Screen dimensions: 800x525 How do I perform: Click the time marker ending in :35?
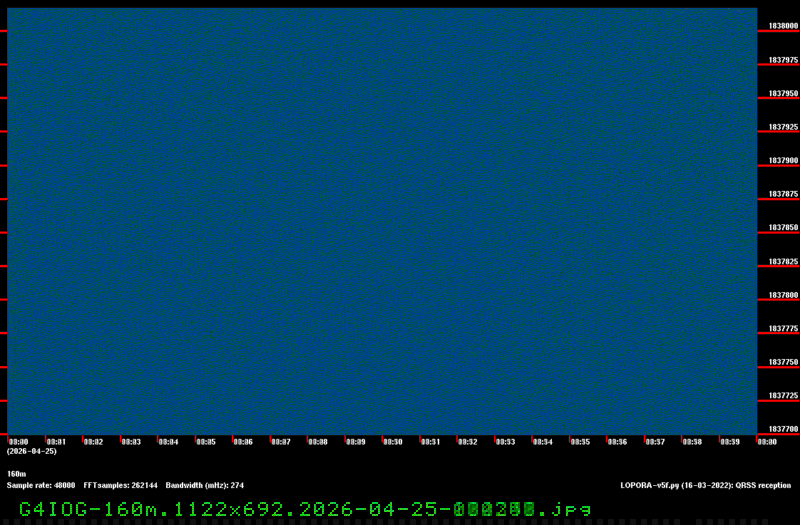580,441
